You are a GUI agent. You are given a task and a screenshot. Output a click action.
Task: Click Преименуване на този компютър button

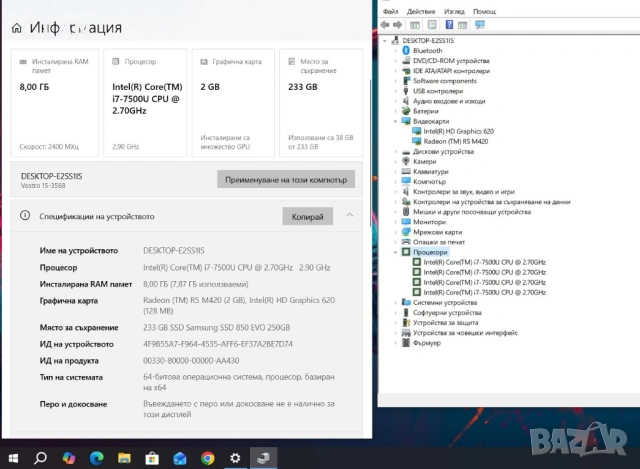(x=286, y=180)
